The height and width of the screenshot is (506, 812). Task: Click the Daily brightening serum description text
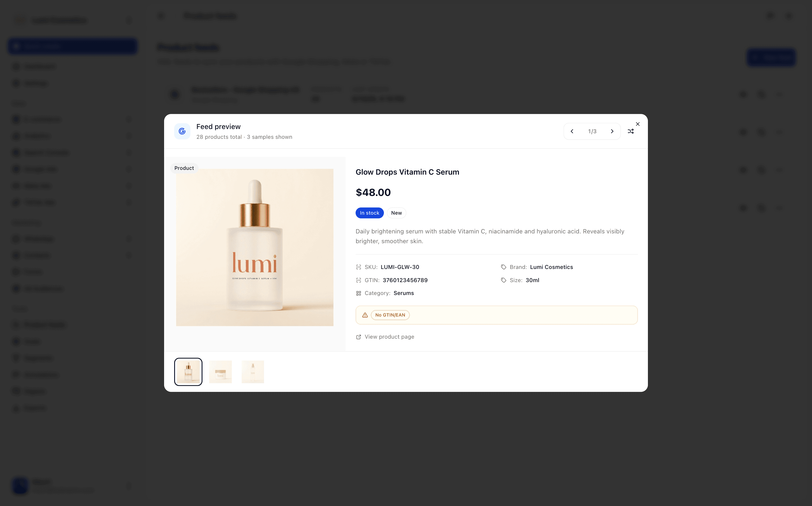490,236
